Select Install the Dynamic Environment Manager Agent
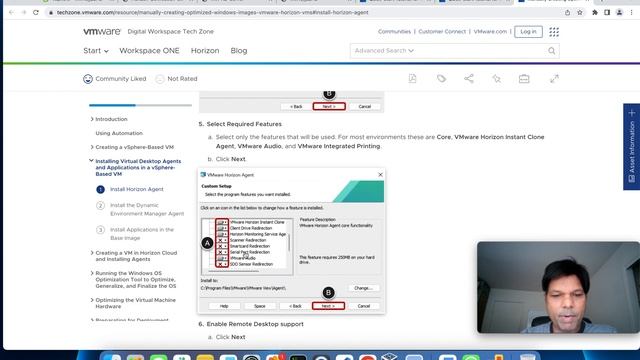The height and width of the screenshot is (360, 640). (147, 209)
